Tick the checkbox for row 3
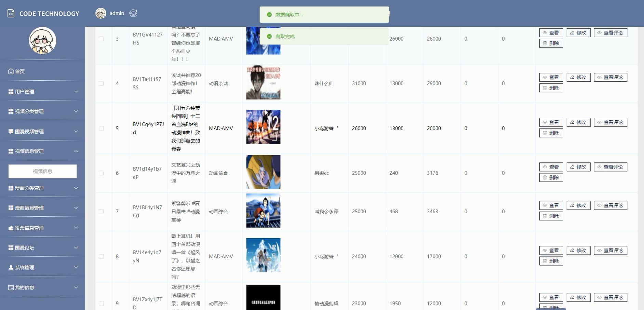Image resolution: width=644 pixels, height=310 pixels. tap(101, 39)
